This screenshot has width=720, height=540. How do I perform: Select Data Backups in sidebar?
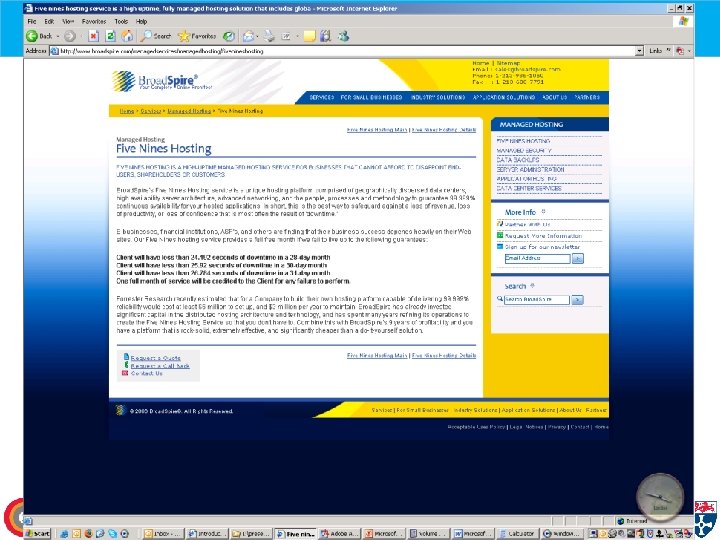tap(518, 160)
